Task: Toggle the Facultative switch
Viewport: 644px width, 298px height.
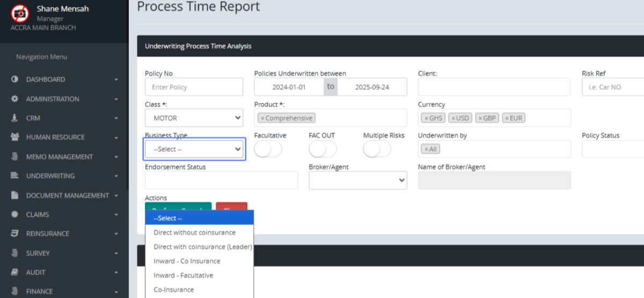Action: pyautogui.click(x=268, y=150)
